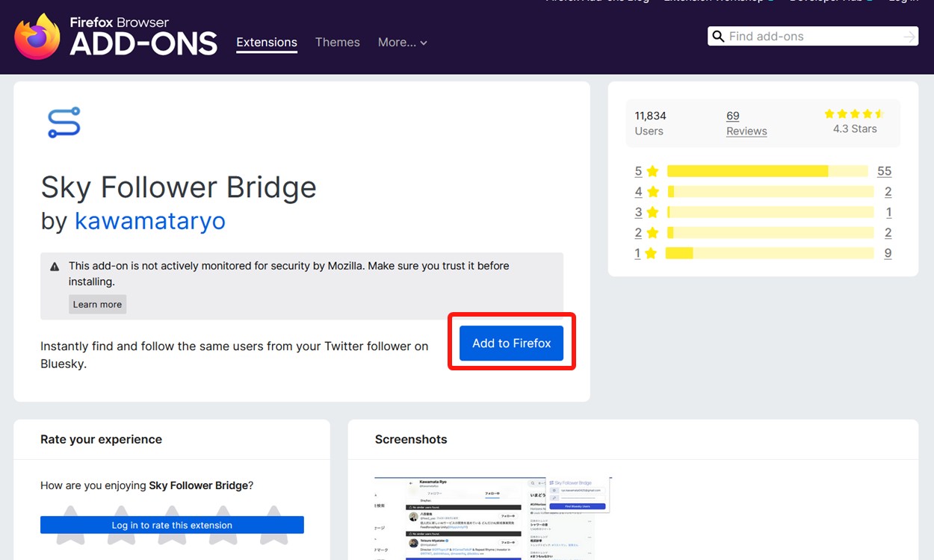Click the search magnifier icon
The width and height of the screenshot is (934, 560).
[718, 36]
